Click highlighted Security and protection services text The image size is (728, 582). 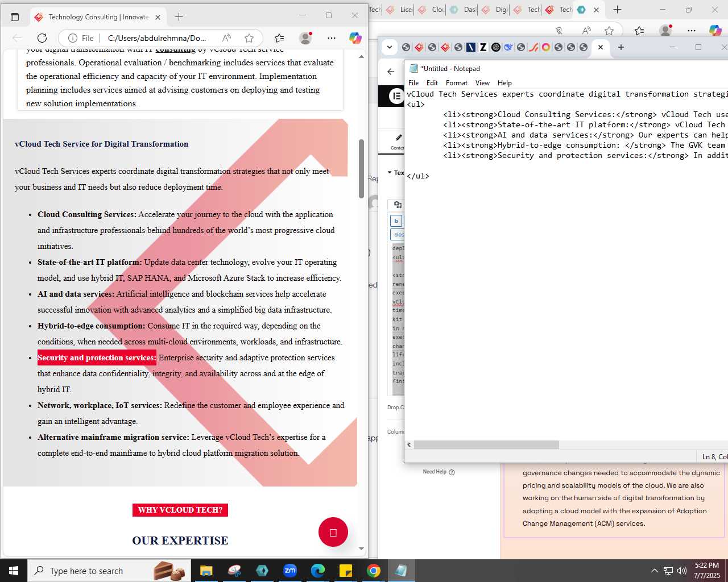[97, 357]
